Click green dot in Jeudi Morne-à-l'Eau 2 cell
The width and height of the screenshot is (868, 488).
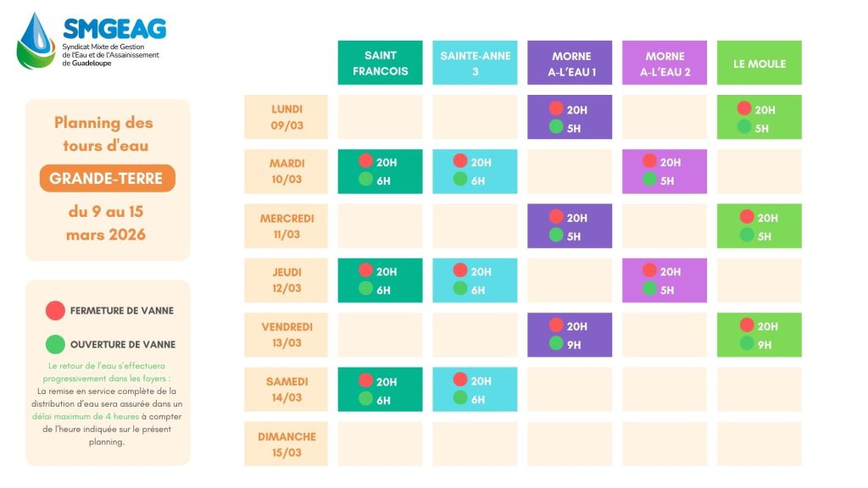click(650, 289)
